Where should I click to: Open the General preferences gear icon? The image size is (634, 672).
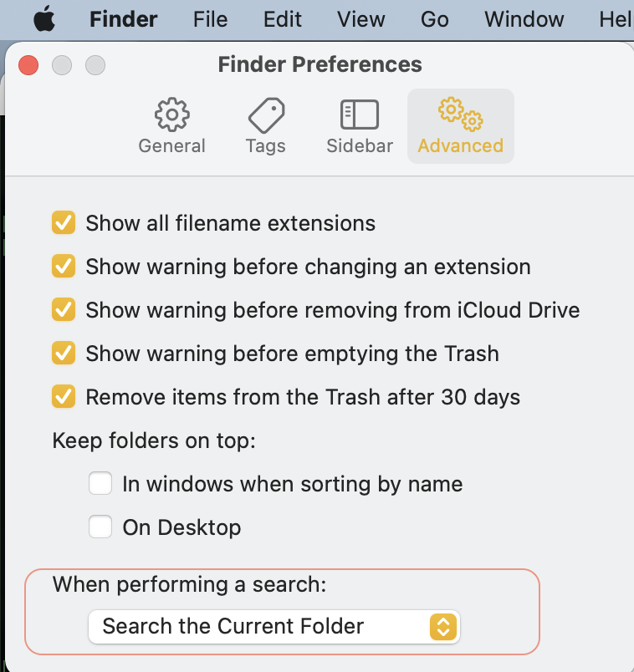point(171,115)
